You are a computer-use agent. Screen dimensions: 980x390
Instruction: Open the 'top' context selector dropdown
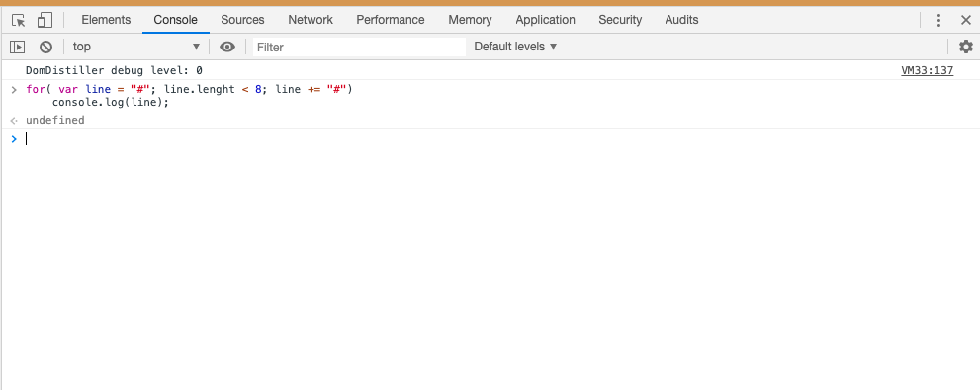[x=135, y=47]
